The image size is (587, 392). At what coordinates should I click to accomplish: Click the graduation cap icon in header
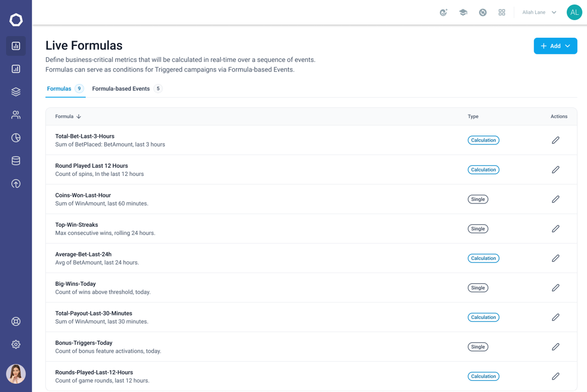463,12
